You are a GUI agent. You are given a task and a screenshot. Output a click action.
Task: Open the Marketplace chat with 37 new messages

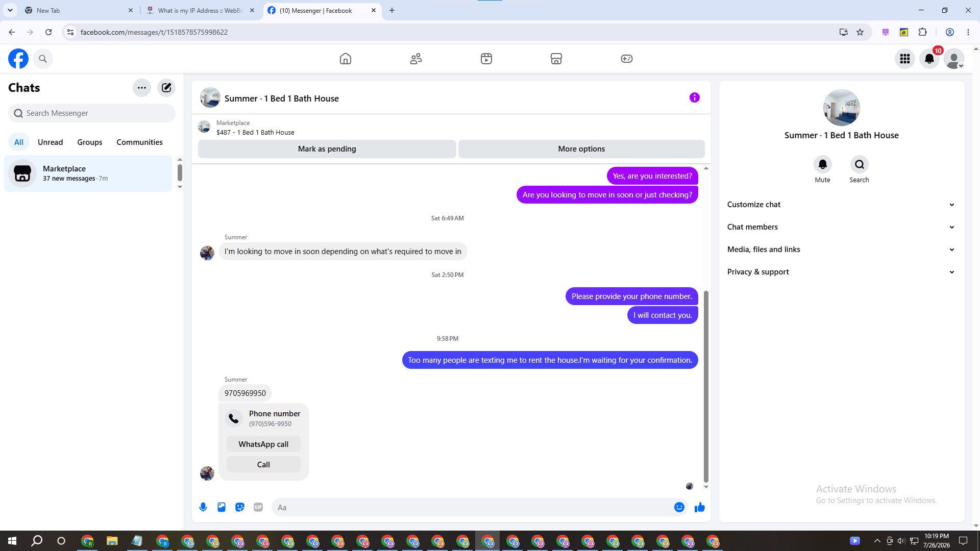point(88,173)
